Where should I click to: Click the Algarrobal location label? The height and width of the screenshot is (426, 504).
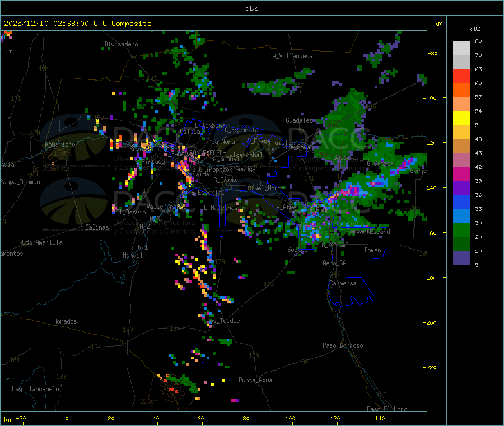[246, 155]
